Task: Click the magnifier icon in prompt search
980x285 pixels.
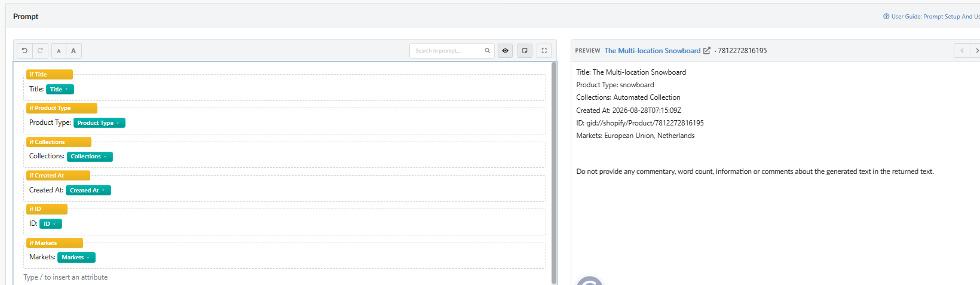Action: pyautogui.click(x=487, y=51)
